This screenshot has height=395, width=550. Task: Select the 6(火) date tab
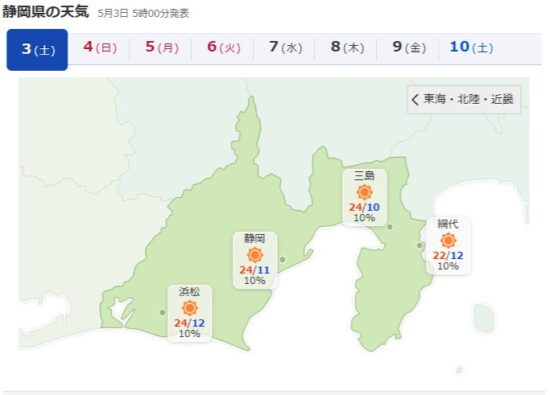tap(223, 47)
